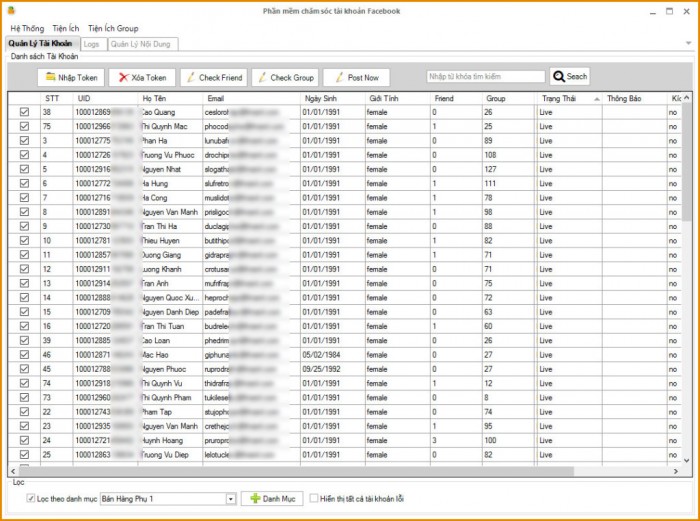Click the scroll up arrow of table
The height and width of the screenshot is (521, 700).
[687, 97]
